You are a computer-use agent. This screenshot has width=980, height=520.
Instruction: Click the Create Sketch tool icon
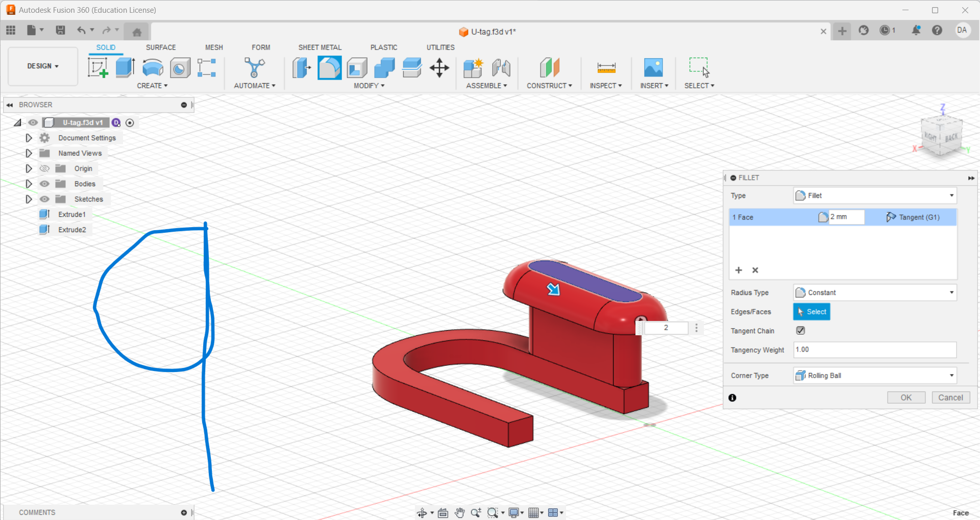(x=97, y=67)
